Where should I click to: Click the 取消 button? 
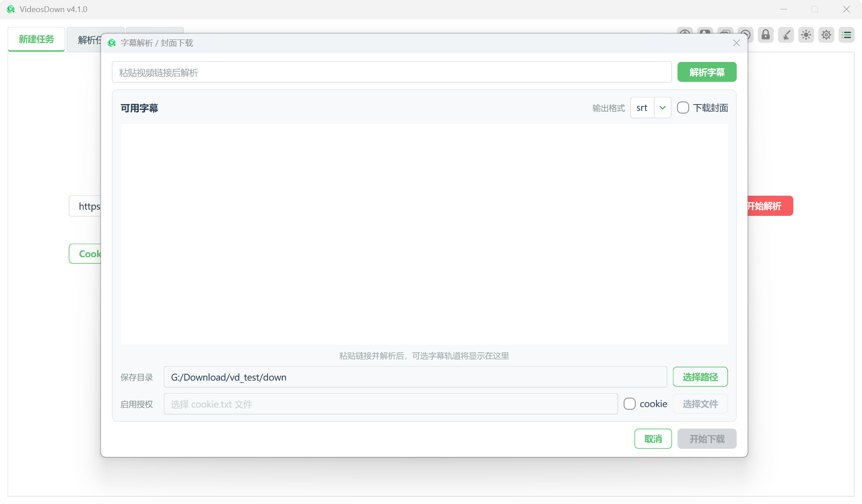[x=653, y=439]
